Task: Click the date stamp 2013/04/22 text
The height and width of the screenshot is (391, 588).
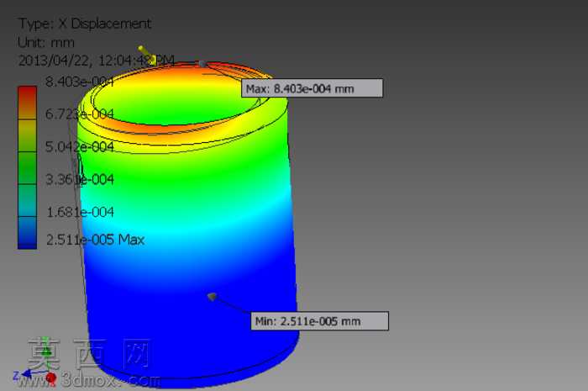Action: coord(96,61)
